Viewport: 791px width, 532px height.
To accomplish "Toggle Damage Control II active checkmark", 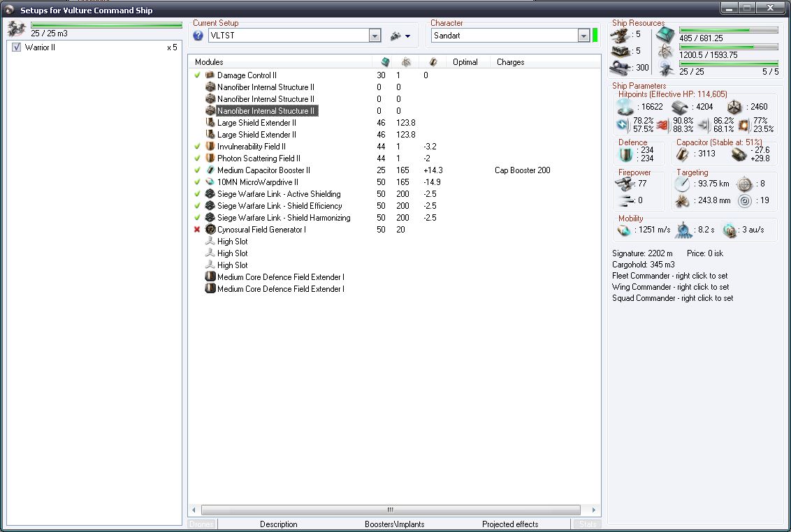I will (x=197, y=75).
